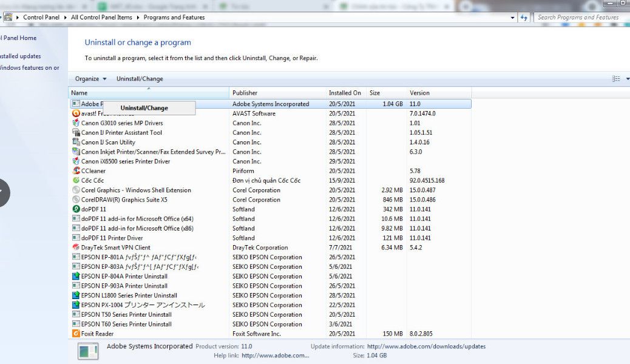Image resolution: width=630 pixels, height=364 pixels.
Task: Open the address bar history dropdown arrow
Action: tap(512, 18)
